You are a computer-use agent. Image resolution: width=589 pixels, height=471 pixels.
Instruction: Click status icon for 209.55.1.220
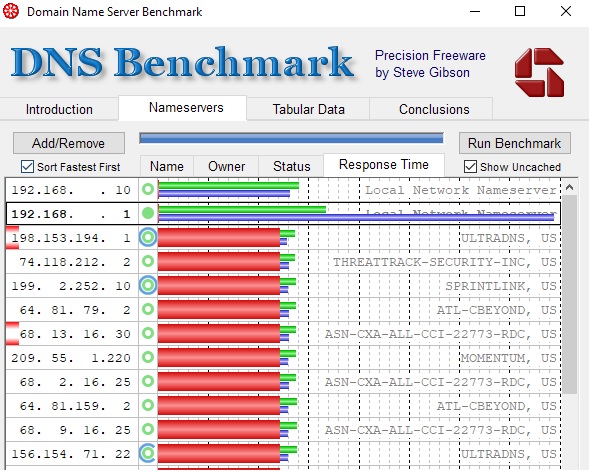coord(148,357)
